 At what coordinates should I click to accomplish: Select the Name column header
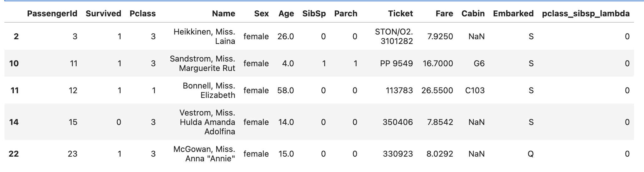223,13
